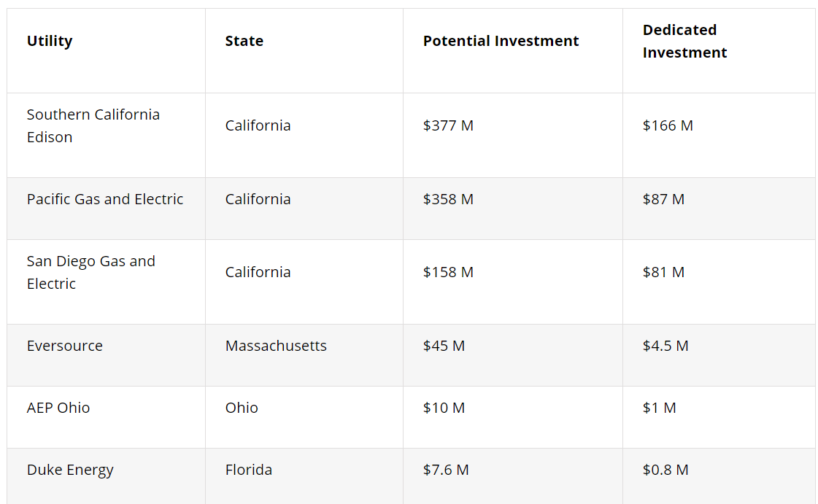Viewport: 818px width, 504px height.
Task: Select the $166 M dedicated investment value
Action: tap(668, 125)
